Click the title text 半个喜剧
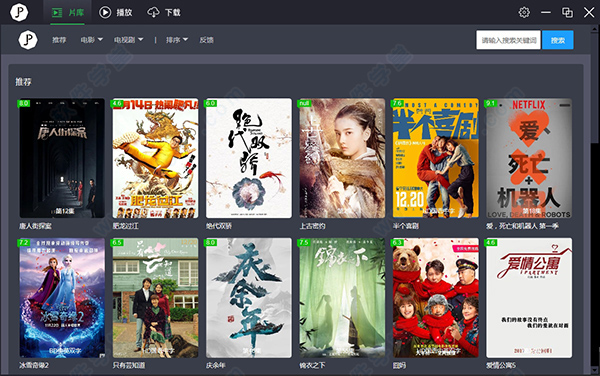The width and height of the screenshot is (600, 376). tap(406, 226)
